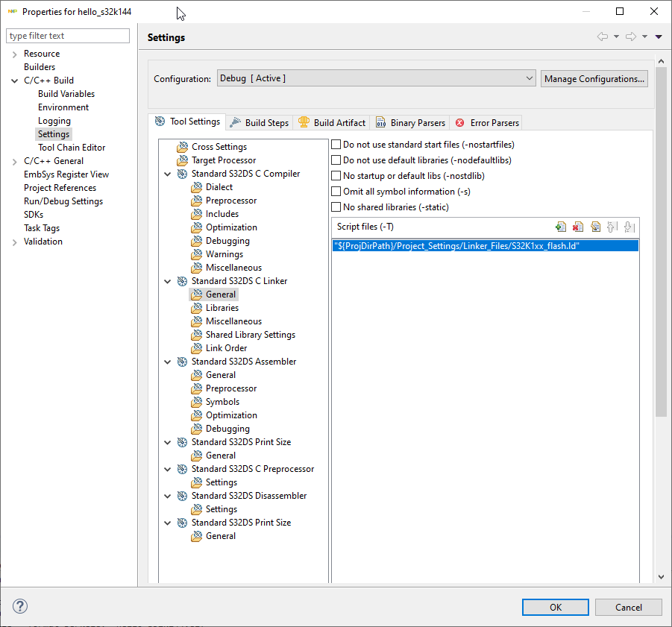Click the forward navigation arrow

[630, 36]
